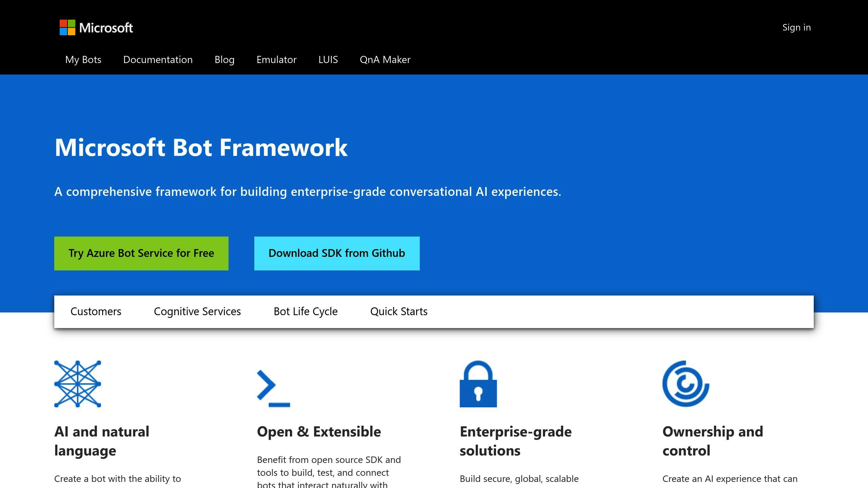Select the QnA Maker navigation icon
Screen dimensions: 868x488
coord(384,59)
